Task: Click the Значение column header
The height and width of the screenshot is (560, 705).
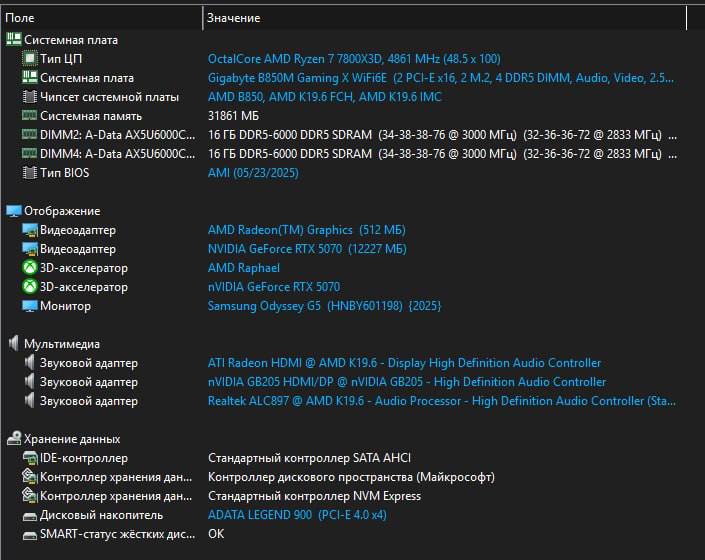Action: [x=233, y=18]
